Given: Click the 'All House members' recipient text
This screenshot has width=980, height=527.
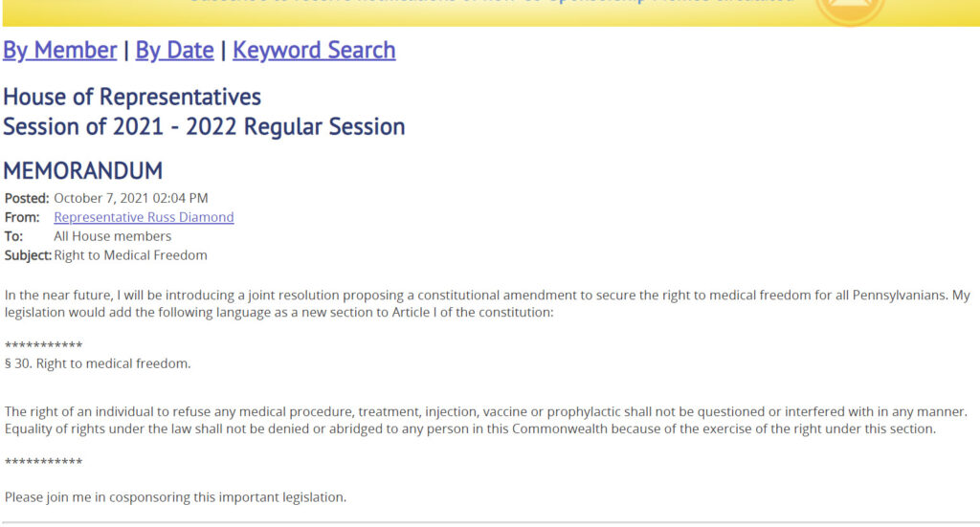Looking at the screenshot, I should pos(113,236).
